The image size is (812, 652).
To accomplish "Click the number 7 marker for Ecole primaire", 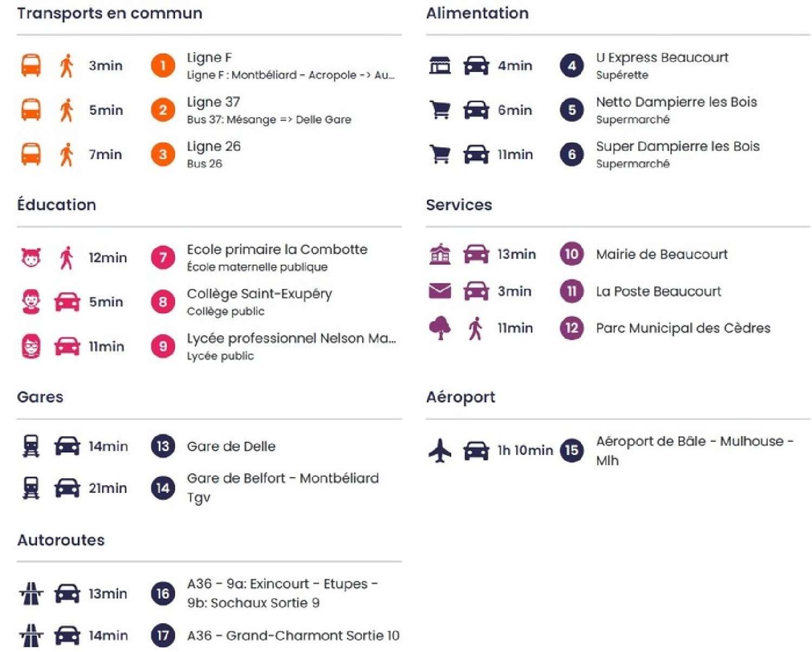I will (x=163, y=258).
